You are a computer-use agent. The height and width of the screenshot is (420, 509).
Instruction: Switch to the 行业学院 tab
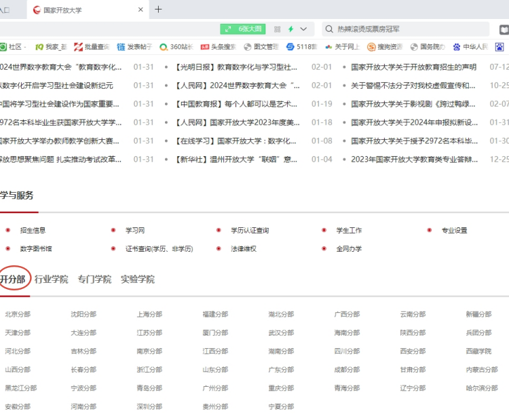[52, 280]
